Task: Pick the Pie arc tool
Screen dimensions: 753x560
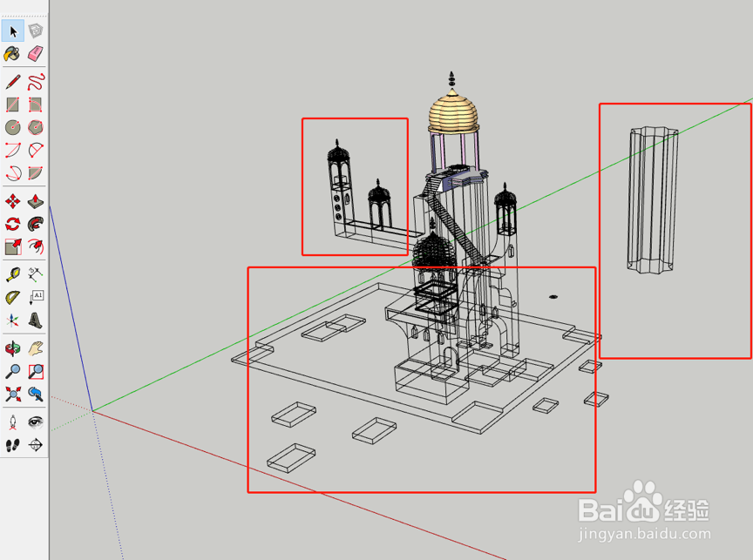Action: pyautogui.click(x=36, y=172)
